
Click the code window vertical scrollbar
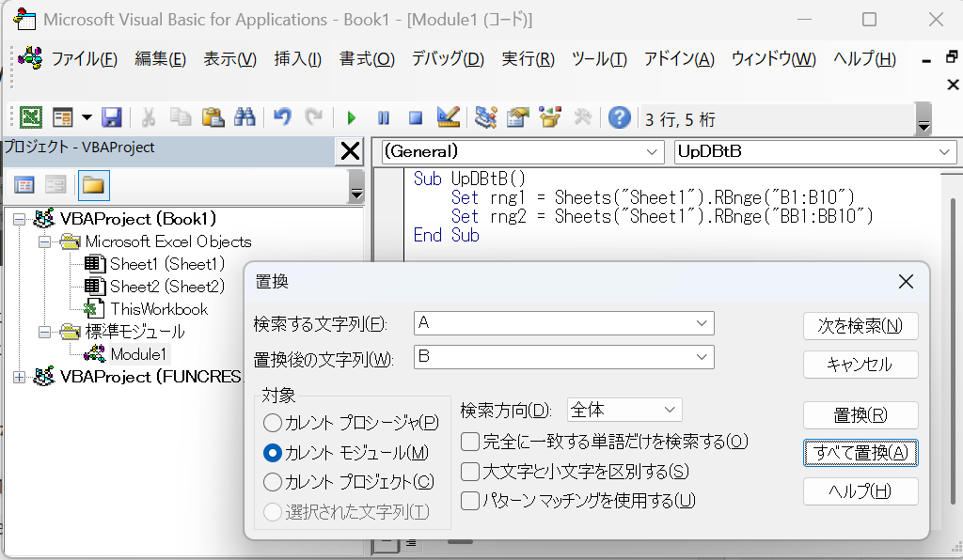953,352
